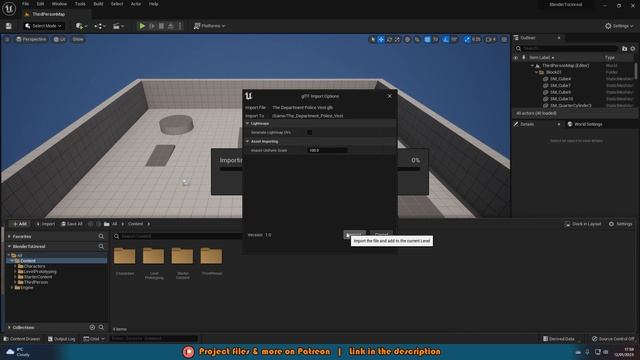The width and height of the screenshot is (640, 360).
Task: Open the cinematics clapperboard dropdown
Action: [x=118, y=26]
